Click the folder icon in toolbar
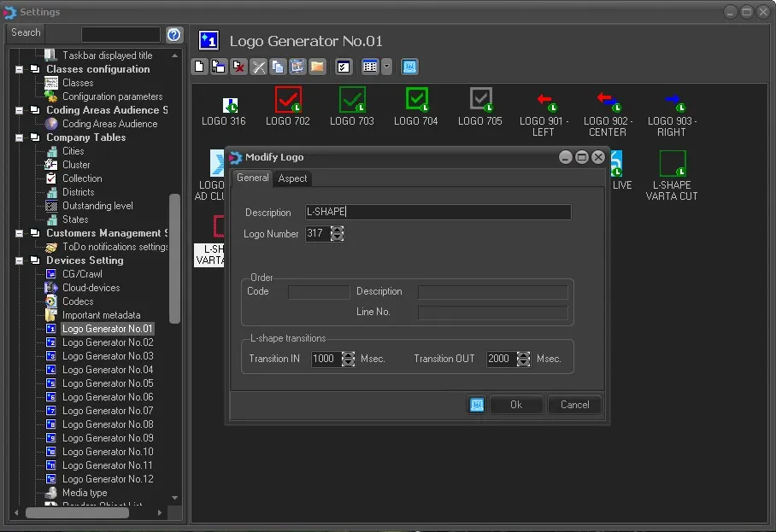The height and width of the screenshot is (532, 776). pyautogui.click(x=317, y=67)
